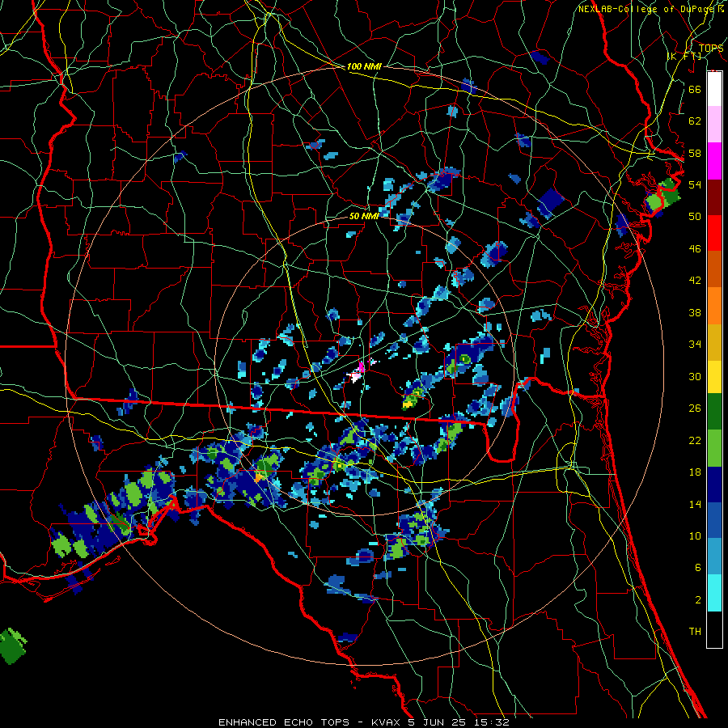Image resolution: width=728 pixels, height=728 pixels.
Task: Click the '42' legend value
Action: pyautogui.click(x=695, y=281)
